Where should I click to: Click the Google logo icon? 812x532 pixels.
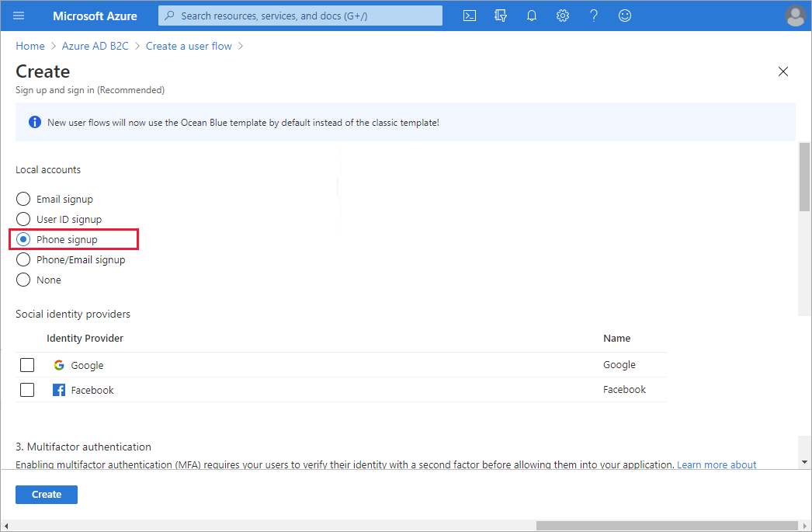coord(59,365)
